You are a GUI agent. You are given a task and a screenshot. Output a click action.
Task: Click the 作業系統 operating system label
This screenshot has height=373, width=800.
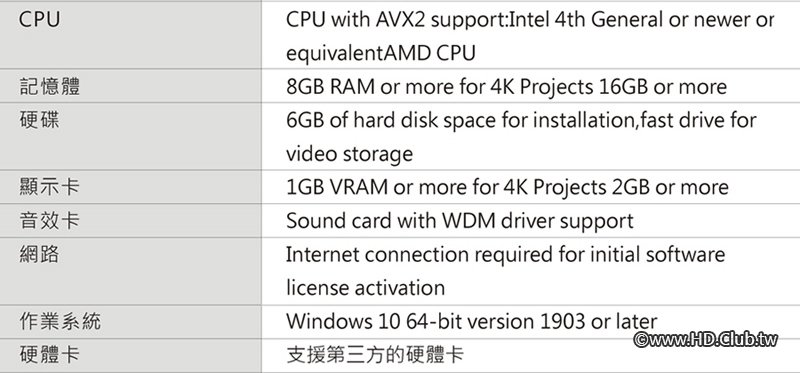[60, 321]
